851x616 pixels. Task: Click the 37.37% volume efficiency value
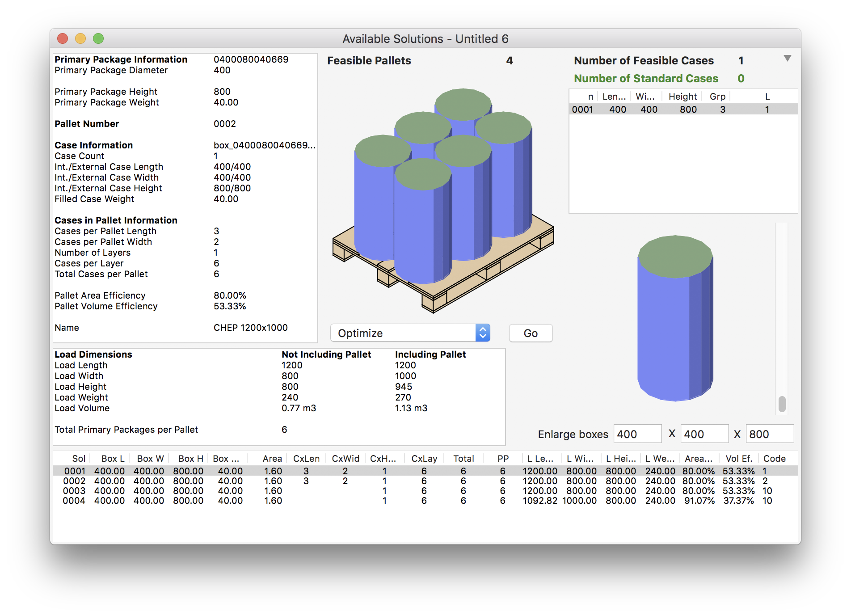[x=738, y=501]
